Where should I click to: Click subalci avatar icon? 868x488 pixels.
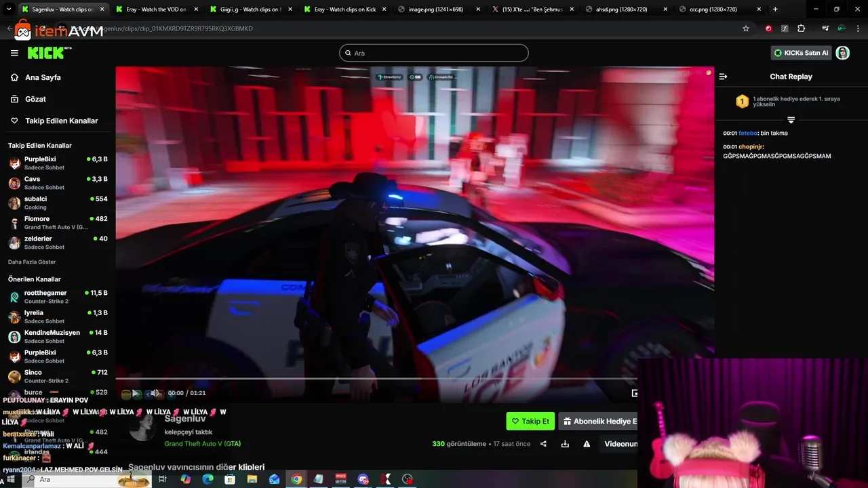pos(14,203)
